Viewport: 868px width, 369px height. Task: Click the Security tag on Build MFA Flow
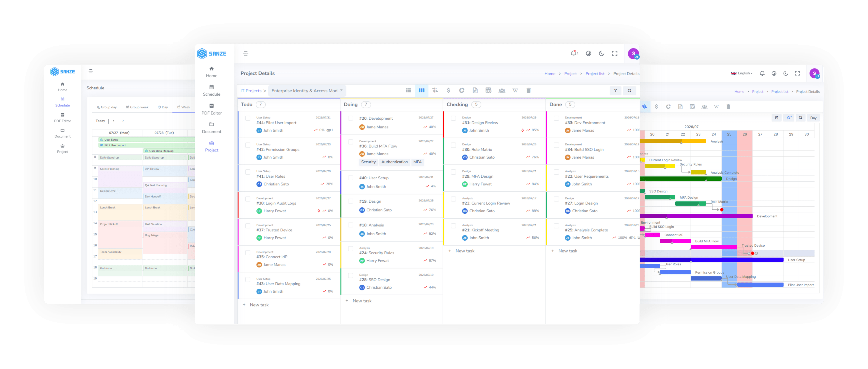coord(368,162)
